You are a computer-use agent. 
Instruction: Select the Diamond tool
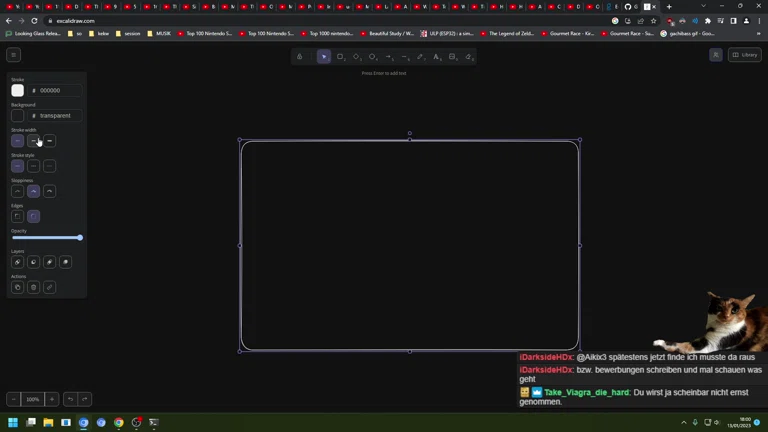tap(356, 57)
